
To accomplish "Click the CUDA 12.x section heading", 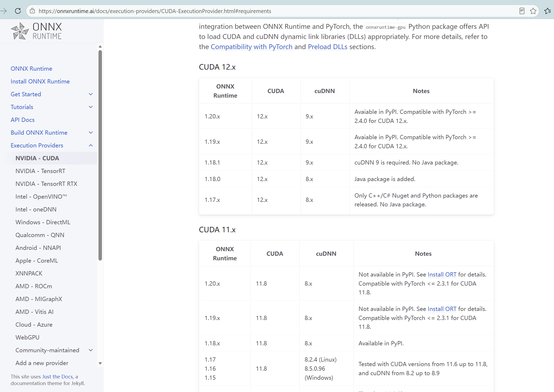I will point(217,67).
